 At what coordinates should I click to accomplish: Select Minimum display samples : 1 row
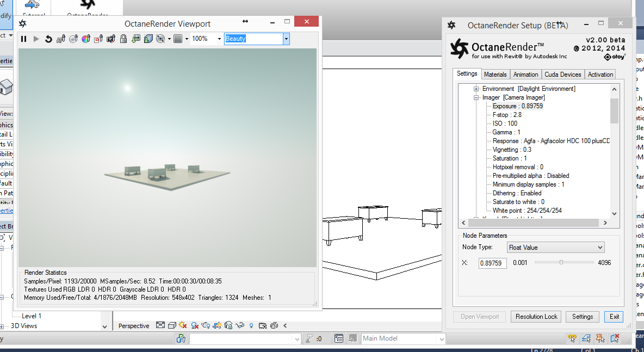[528, 184]
